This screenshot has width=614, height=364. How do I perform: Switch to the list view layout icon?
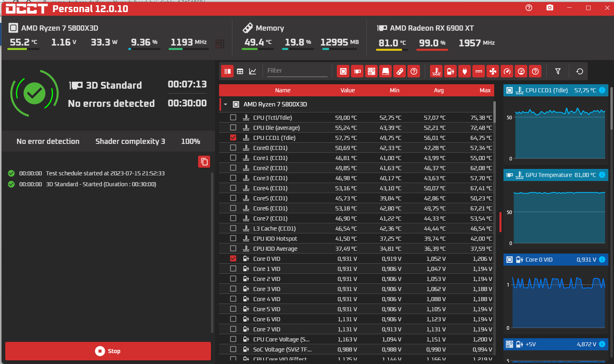click(x=228, y=71)
